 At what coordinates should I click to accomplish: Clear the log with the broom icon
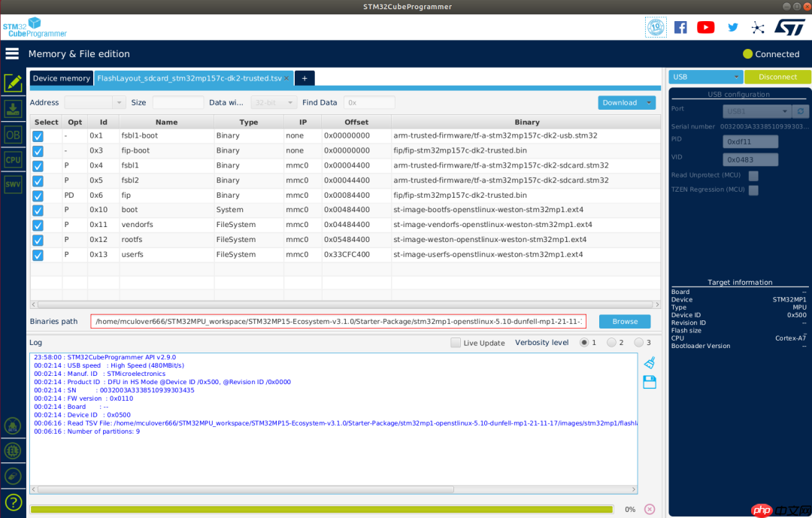click(x=650, y=362)
